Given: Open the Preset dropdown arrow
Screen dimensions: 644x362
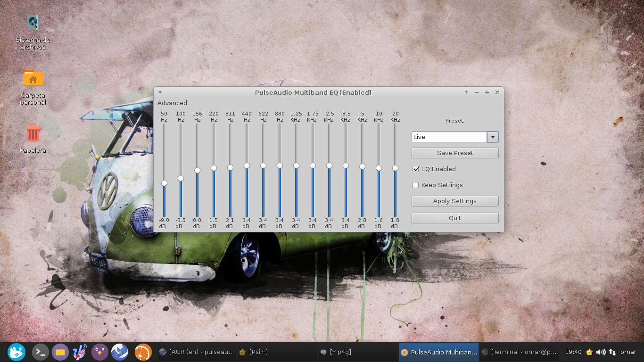Looking at the screenshot, I should pos(493,137).
